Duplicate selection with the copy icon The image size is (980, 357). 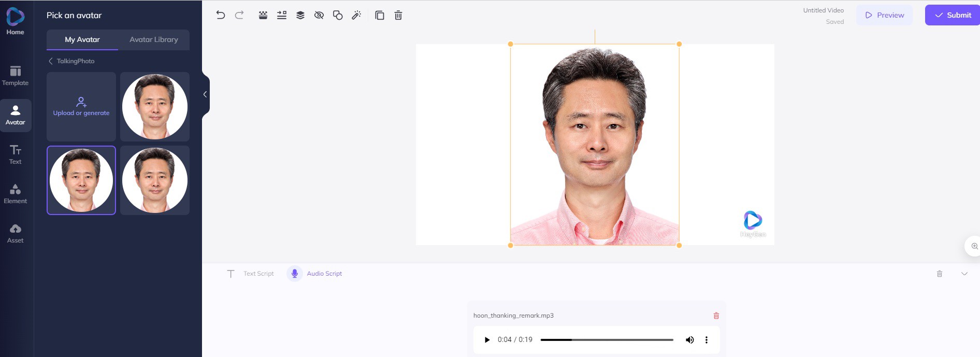[x=380, y=15]
